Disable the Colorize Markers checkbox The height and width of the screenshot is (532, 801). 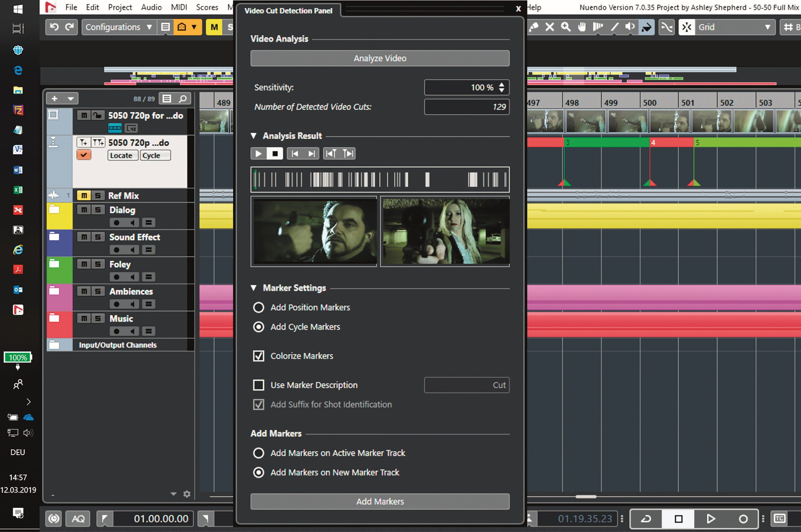(x=258, y=356)
